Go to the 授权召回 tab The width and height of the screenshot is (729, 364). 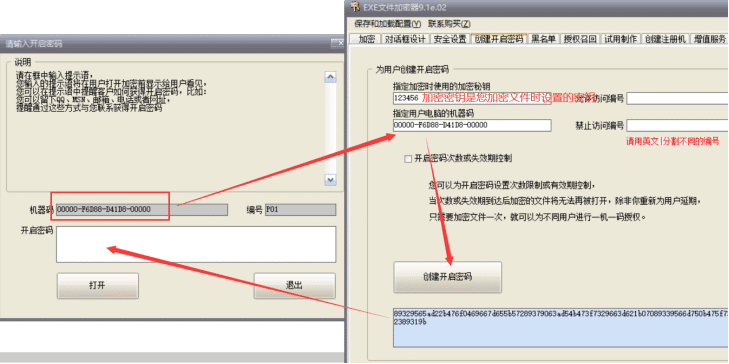pos(580,39)
